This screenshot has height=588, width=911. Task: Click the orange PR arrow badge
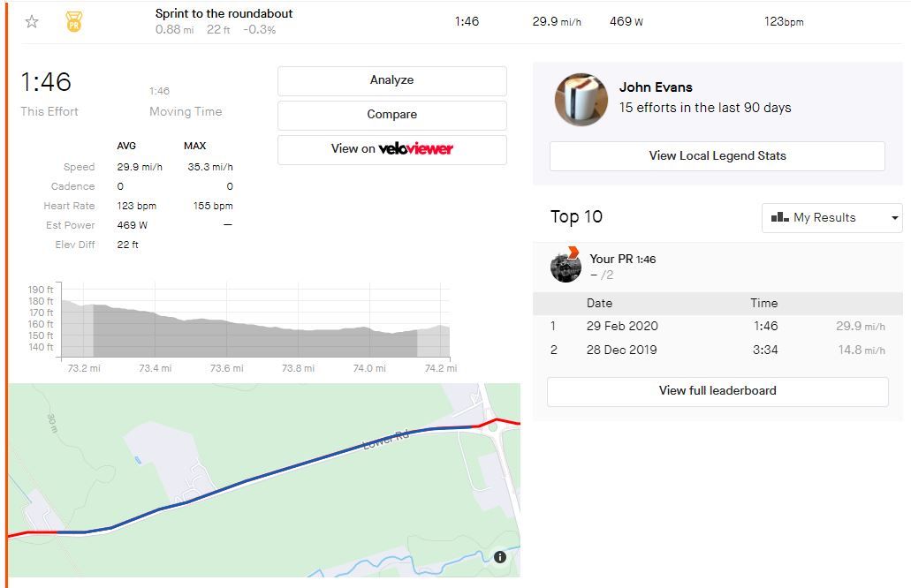coord(573,252)
